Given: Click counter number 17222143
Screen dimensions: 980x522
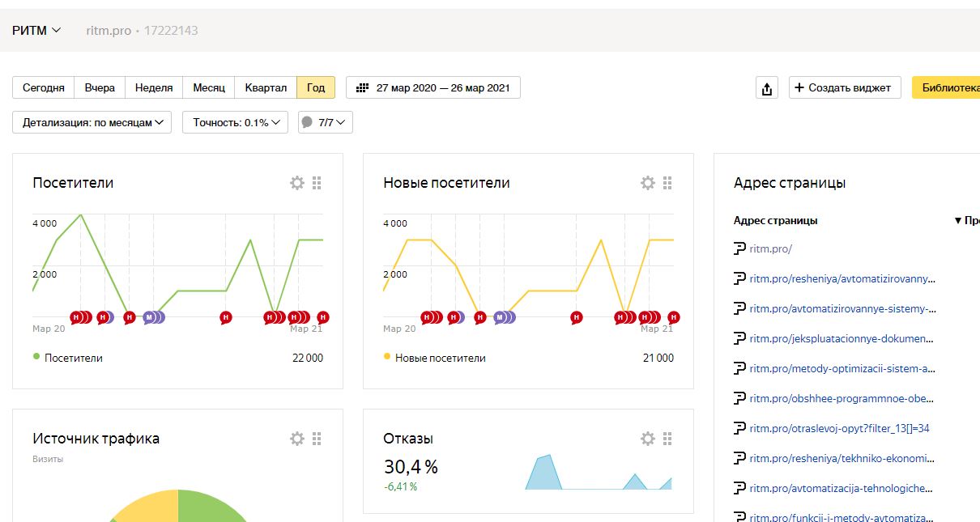Looking at the screenshot, I should click(x=172, y=31).
